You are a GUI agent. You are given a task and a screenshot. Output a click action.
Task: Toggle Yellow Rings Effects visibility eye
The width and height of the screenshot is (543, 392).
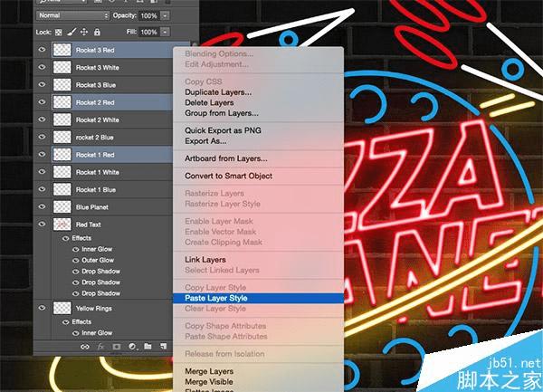pos(65,322)
